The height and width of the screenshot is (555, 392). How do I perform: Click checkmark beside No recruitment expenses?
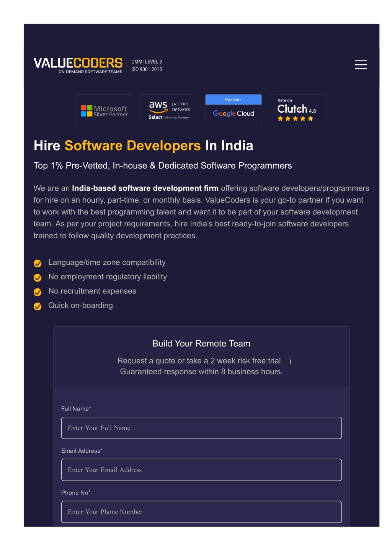coord(38,292)
